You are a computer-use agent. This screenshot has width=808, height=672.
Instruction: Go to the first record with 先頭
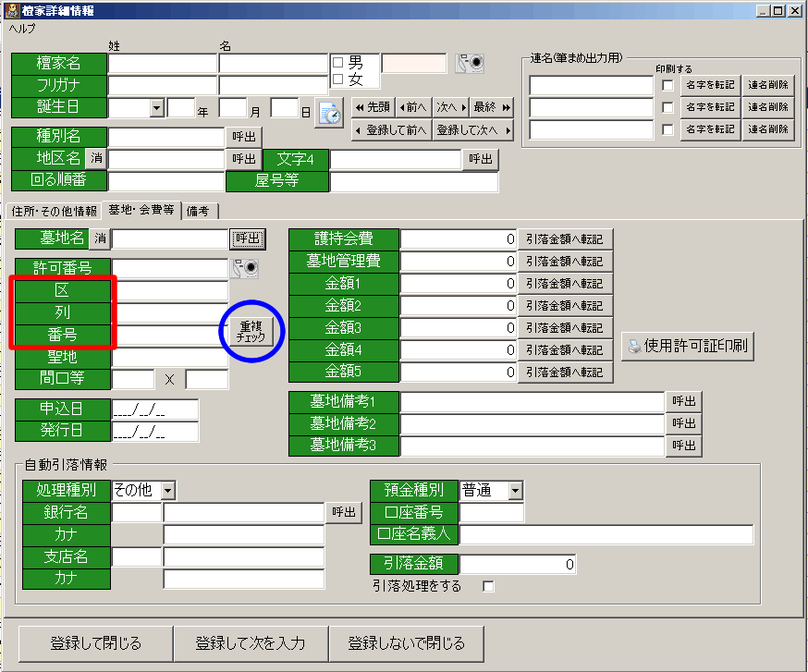(373, 107)
